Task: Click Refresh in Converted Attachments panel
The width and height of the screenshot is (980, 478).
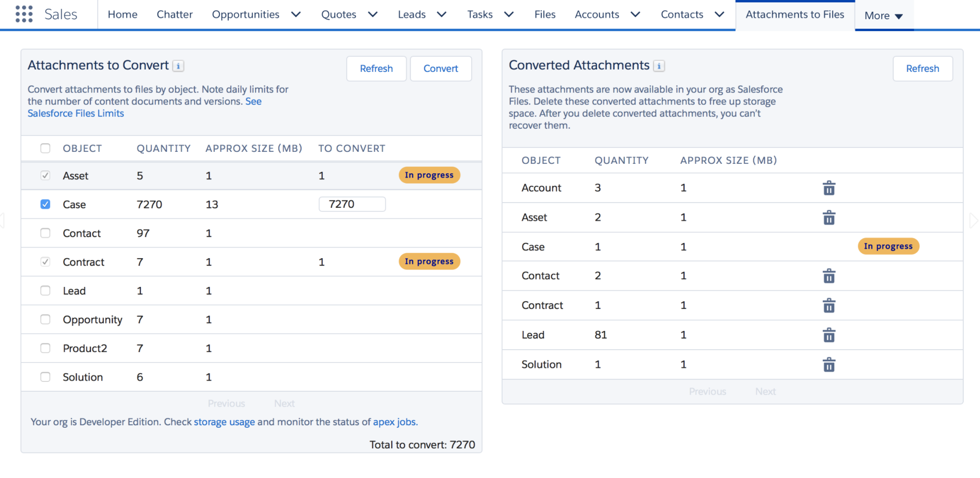Action: [x=922, y=68]
